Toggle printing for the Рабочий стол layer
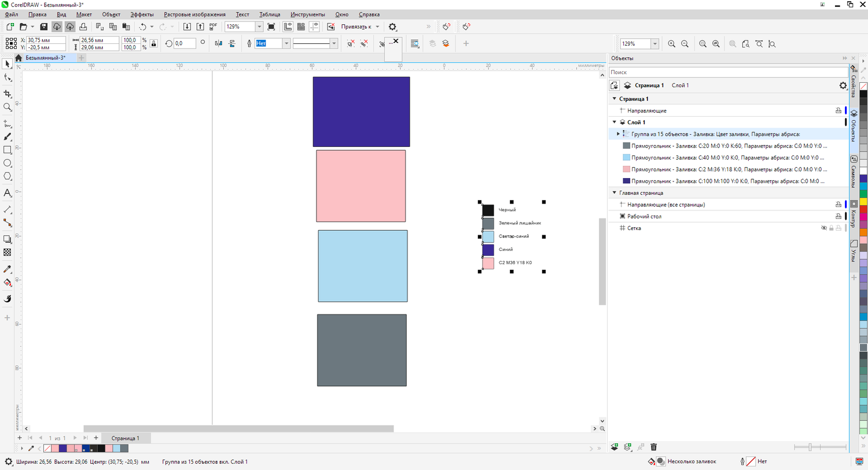Viewport: 868px width, 470px height. click(838, 216)
